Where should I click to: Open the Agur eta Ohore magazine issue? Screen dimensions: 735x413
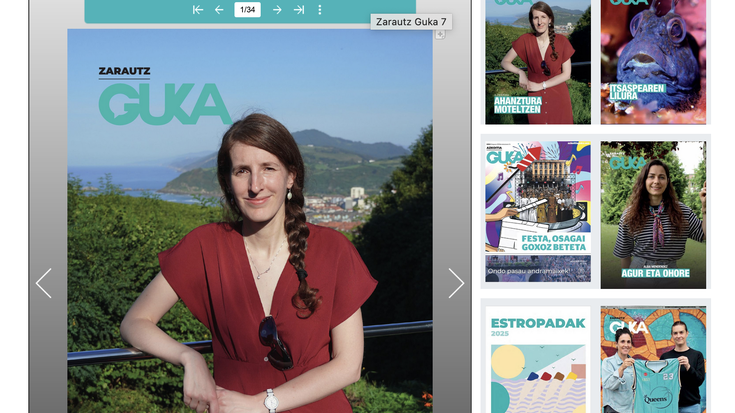click(x=653, y=214)
